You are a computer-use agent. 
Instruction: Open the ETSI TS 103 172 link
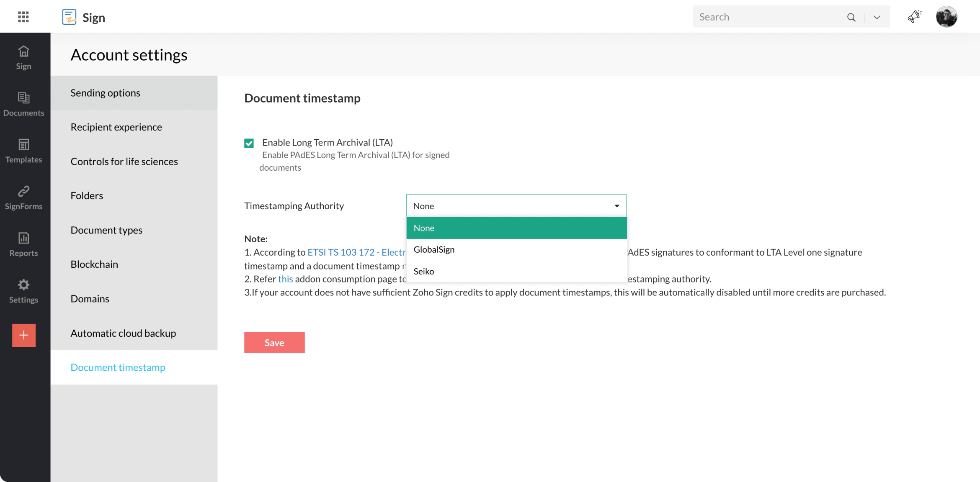click(x=356, y=252)
